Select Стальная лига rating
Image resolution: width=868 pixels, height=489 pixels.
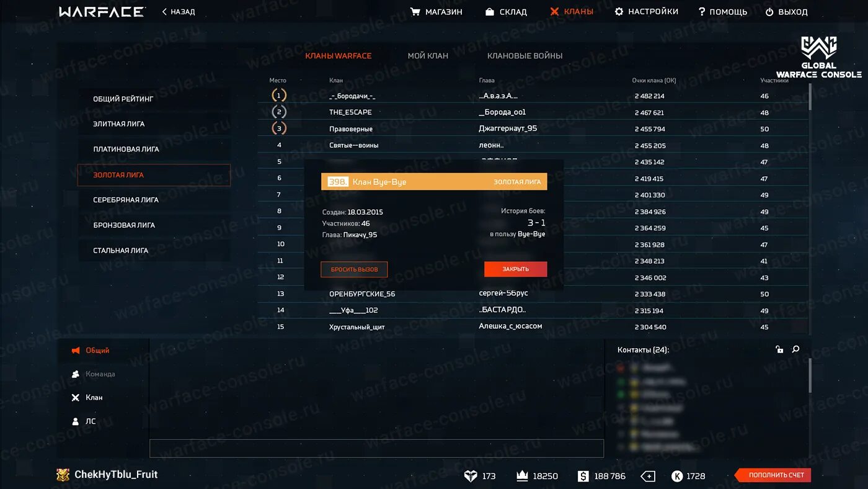(154, 251)
